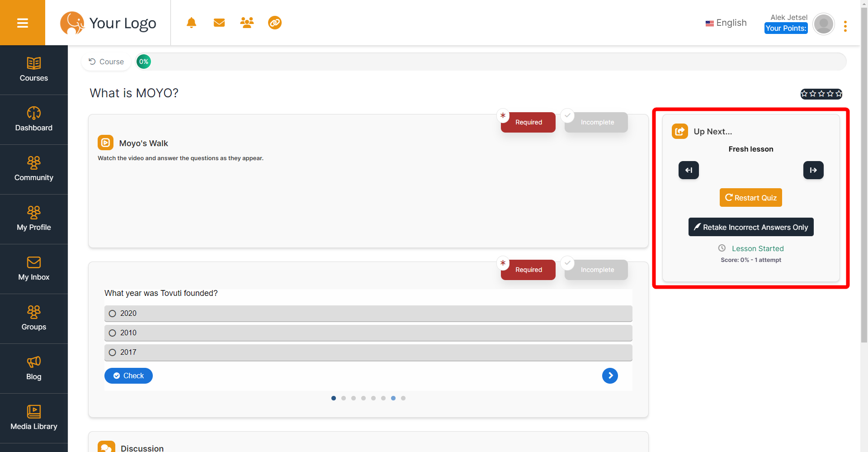Open the notifications bell icon
This screenshot has width=868, height=452.
click(191, 23)
